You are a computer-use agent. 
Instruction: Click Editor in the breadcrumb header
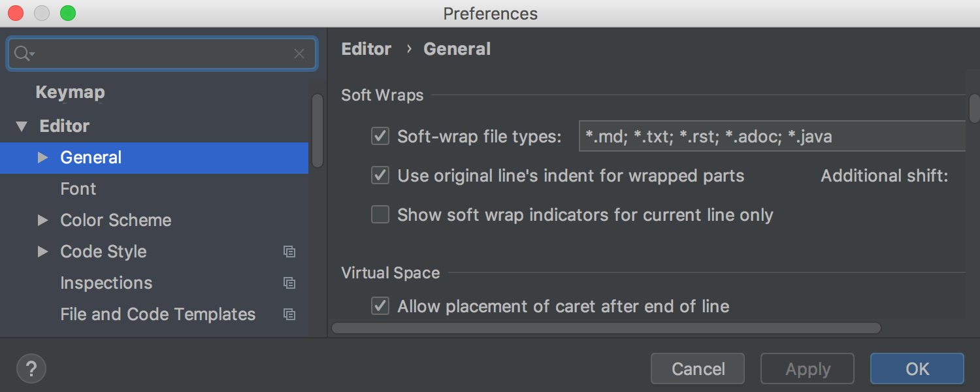coord(366,48)
